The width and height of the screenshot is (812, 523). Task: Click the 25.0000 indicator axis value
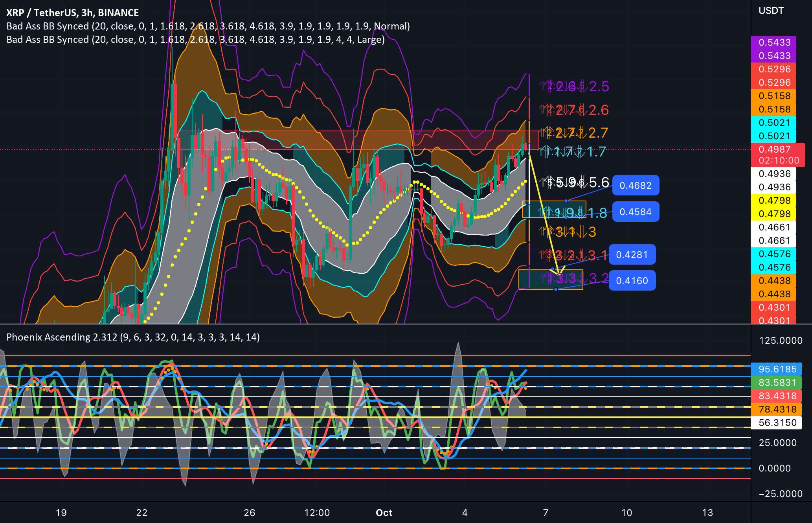pos(777,442)
